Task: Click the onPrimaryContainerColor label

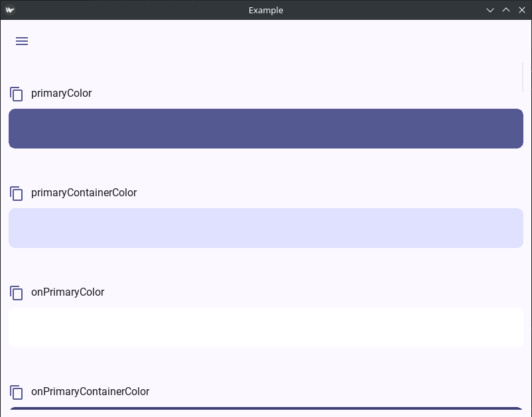Action: click(90, 391)
